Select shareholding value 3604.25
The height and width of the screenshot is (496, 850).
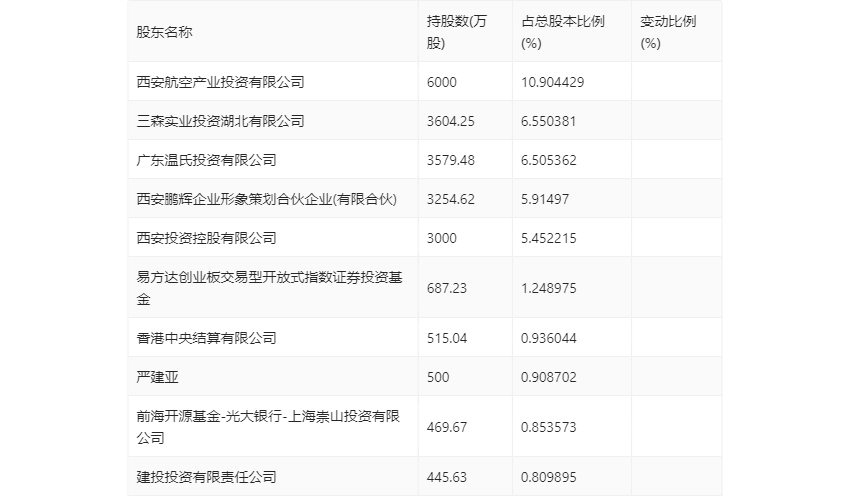(450, 121)
